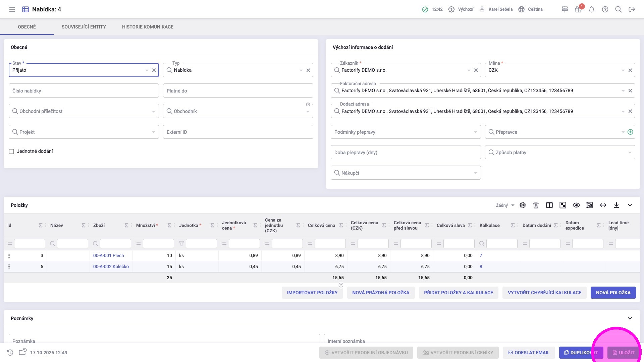Clear the Stav field value
The height and width of the screenshot is (362, 644).
[x=154, y=70]
